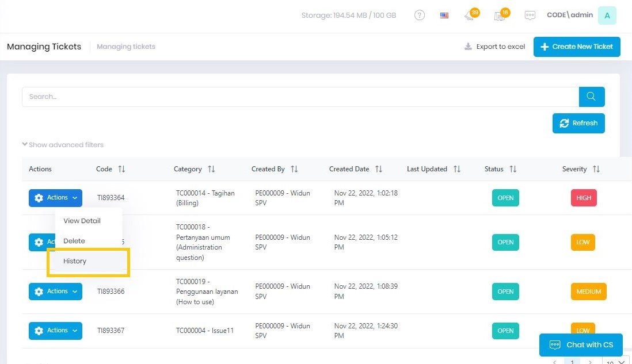Expand Show advanced filters
632x364 pixels.
pos(63,145)
